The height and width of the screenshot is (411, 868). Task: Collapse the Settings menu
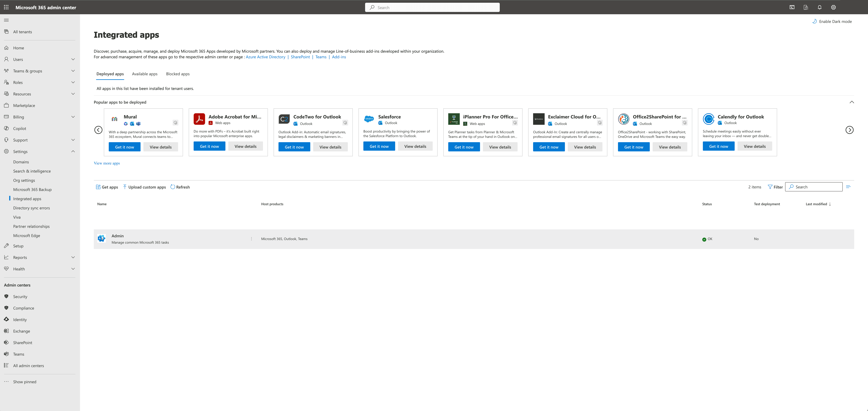73,151
